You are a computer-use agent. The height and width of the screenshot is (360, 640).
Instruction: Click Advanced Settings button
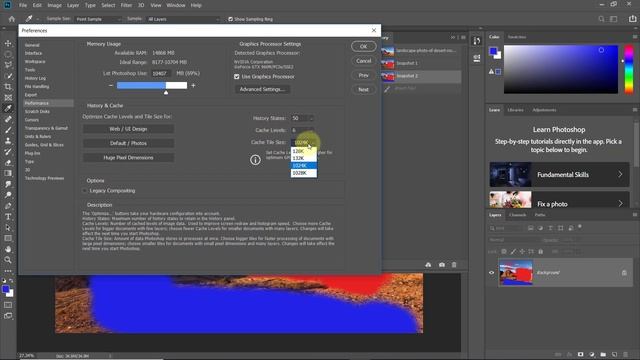[262, 89]
